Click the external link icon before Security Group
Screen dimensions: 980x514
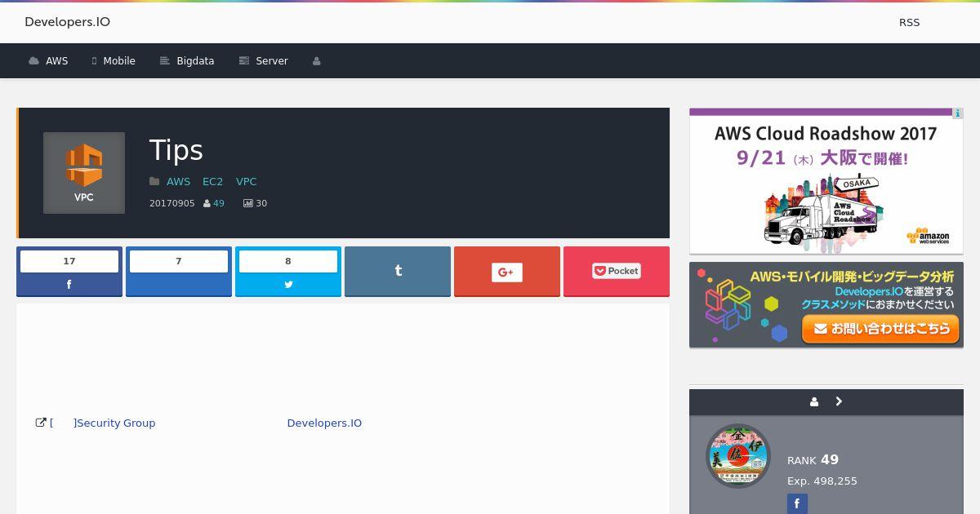pyautogui.click(x=41, y=423)
